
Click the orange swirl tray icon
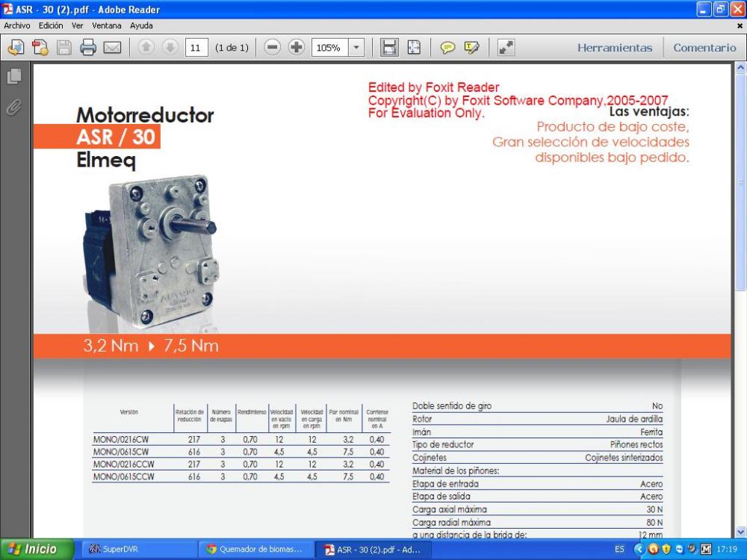[x=654, y=549]
